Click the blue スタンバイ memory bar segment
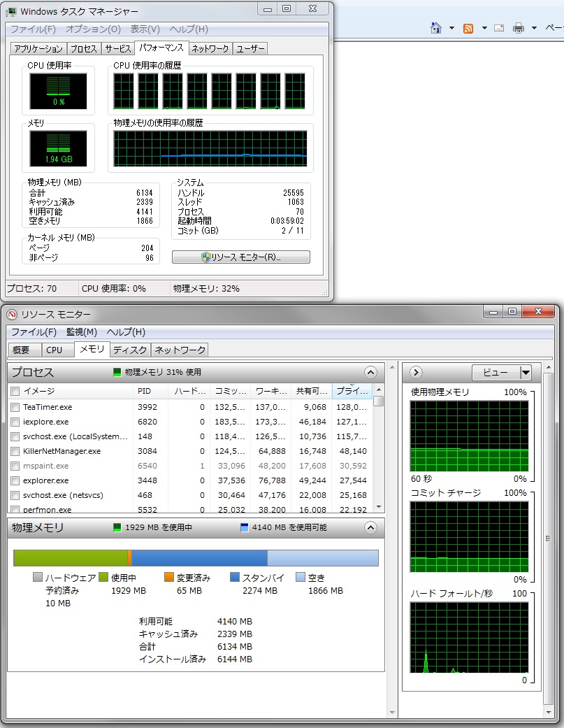Viewport: 564px width, 728px height. 199,558
